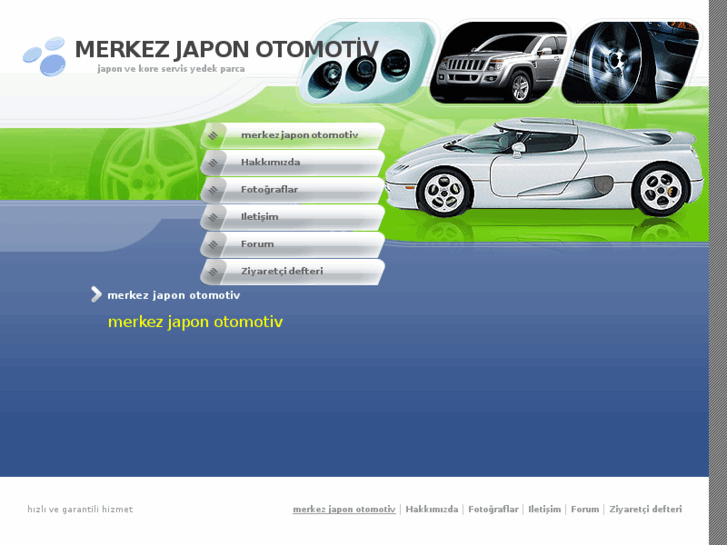
Task: Follow the footer link Iletişim
Action: [544, 509]
